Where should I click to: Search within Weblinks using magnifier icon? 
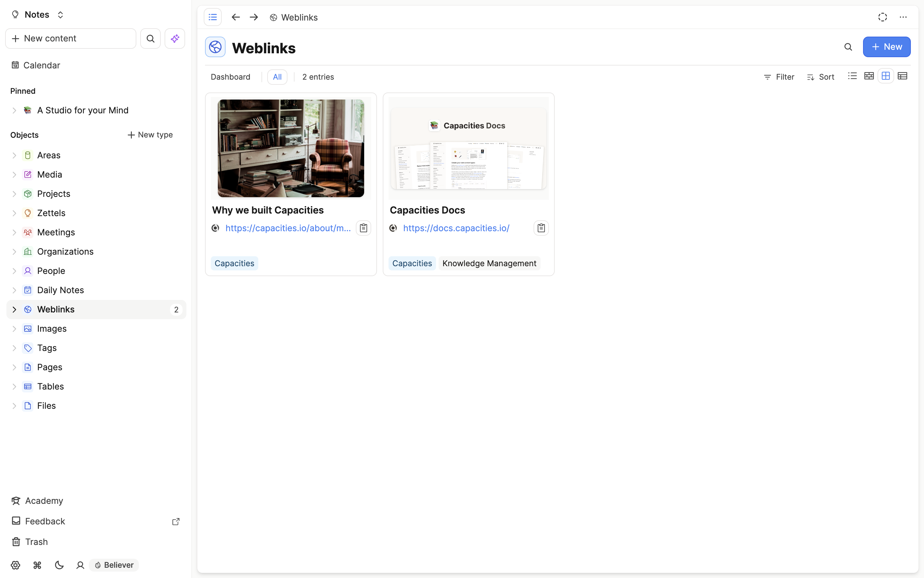click(848, 47)
